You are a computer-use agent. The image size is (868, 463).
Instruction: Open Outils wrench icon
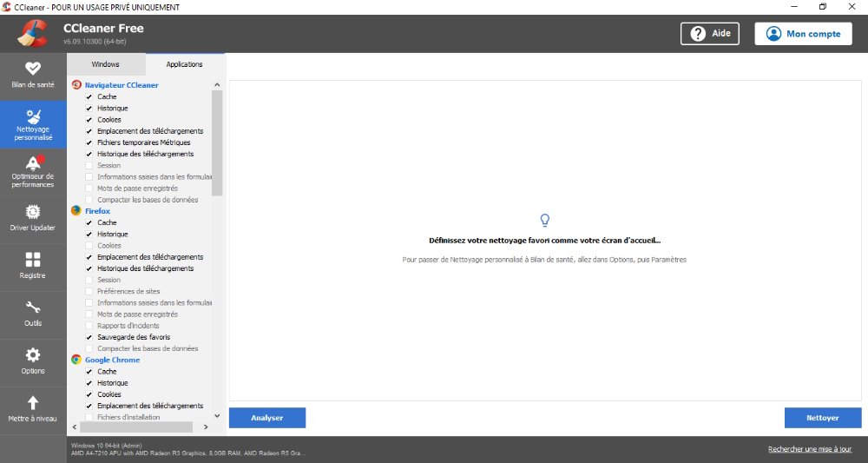(33, 307)
